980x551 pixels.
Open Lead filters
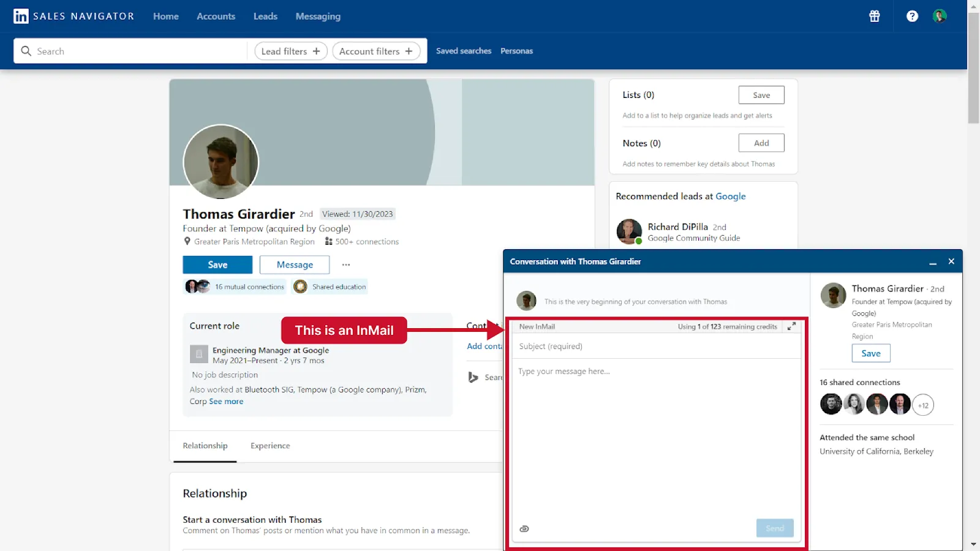coord(291,51)
